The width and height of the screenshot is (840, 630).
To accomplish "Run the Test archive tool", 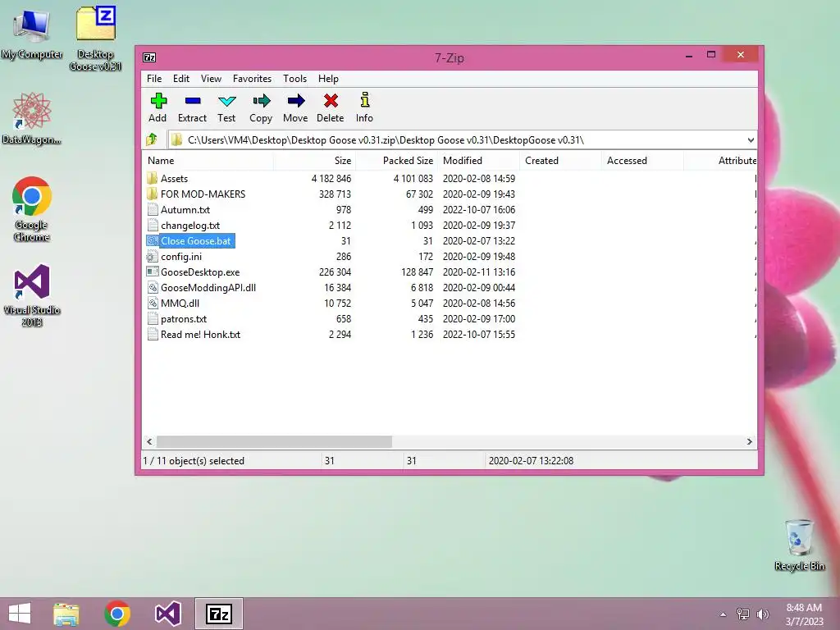I will (x=226, y=101).
